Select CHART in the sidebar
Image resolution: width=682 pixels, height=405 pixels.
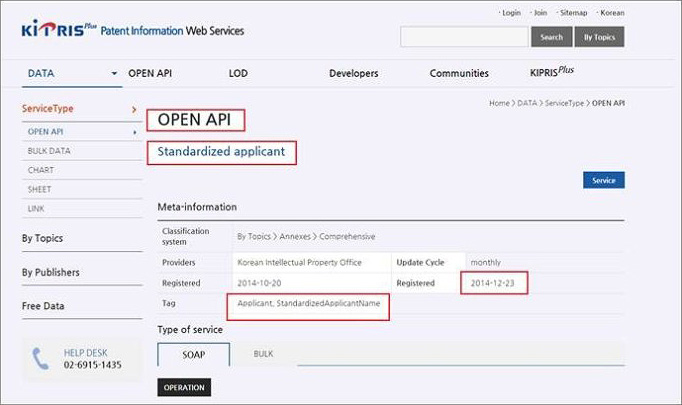[x=41, y=170]
